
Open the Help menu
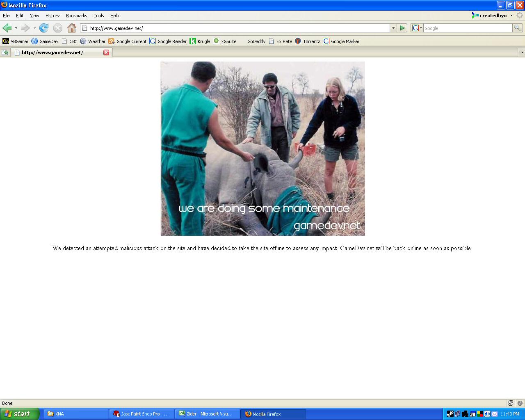114,16
